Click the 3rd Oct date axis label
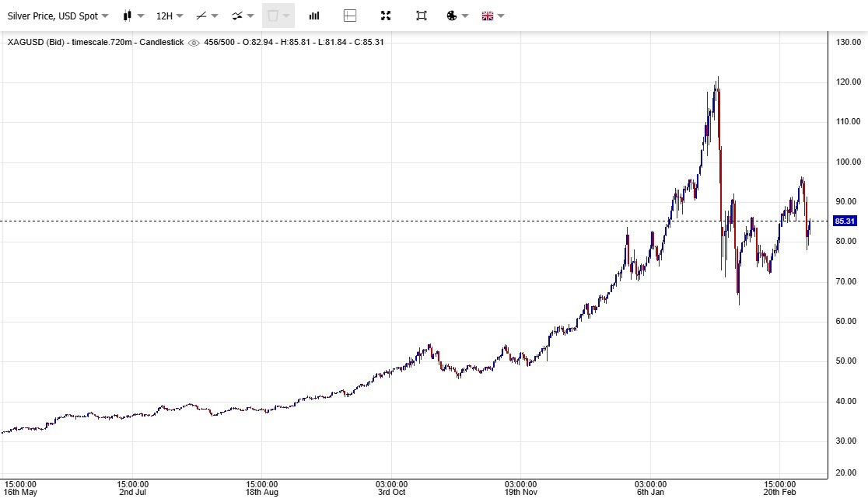 (x=391, y=492)
